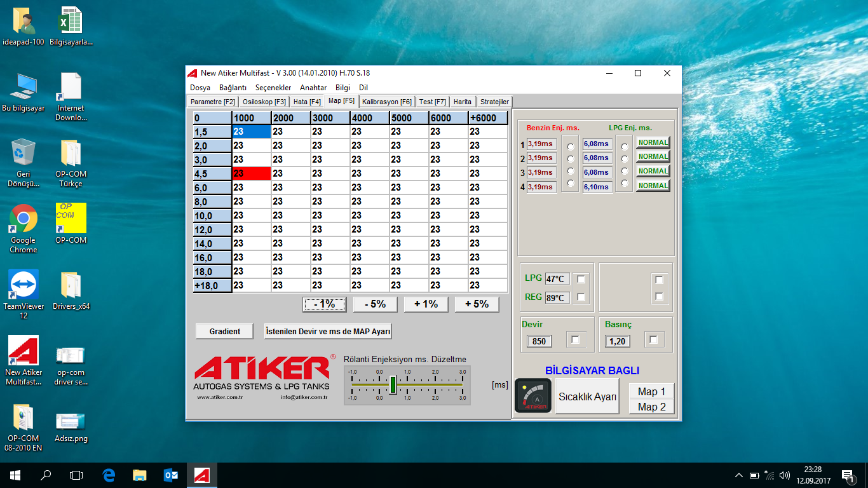
Task: Select the Geri Dönüşüm recycle bin icon
Action: [24, 152]
